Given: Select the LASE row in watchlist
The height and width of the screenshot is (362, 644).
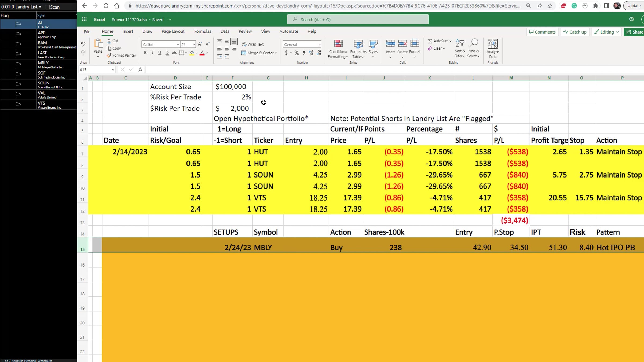Looking at the screenshot, I should [39, 54].
